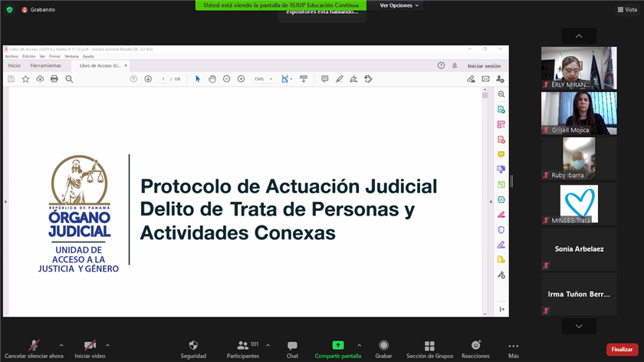Click the share link icon in Acrobat
This screenshot has height=362, width=644.
(x=471, y=79)
